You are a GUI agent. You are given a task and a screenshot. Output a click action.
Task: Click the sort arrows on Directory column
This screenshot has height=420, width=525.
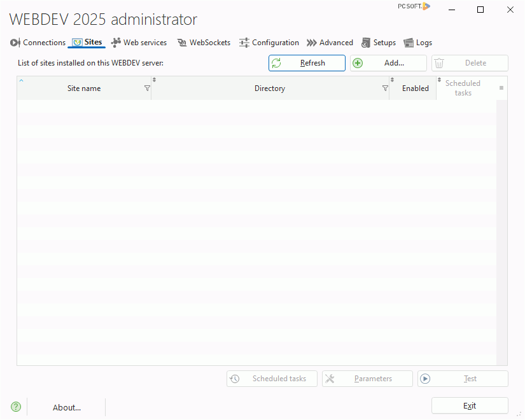click(154, 80)
